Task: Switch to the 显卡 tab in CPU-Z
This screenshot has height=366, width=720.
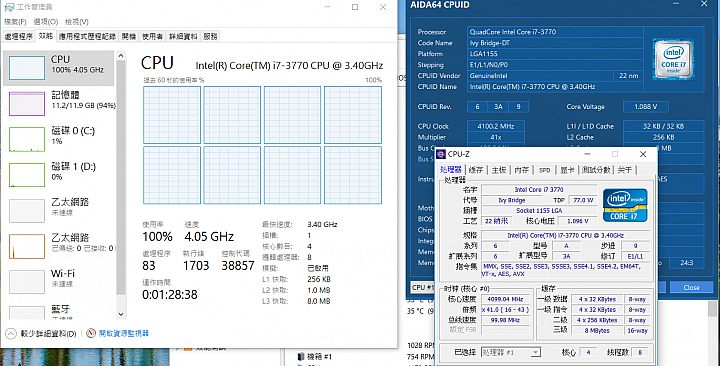Action: point(568,170)
